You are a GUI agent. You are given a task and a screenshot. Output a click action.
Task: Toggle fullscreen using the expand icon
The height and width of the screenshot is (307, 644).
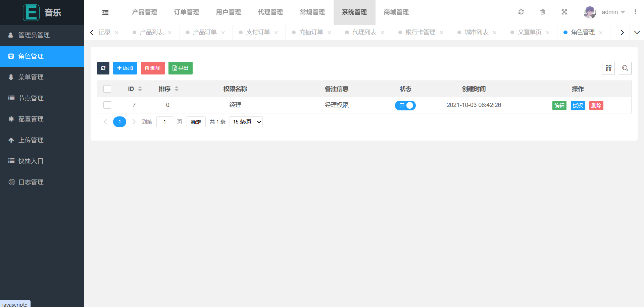(x=564, y=12)
